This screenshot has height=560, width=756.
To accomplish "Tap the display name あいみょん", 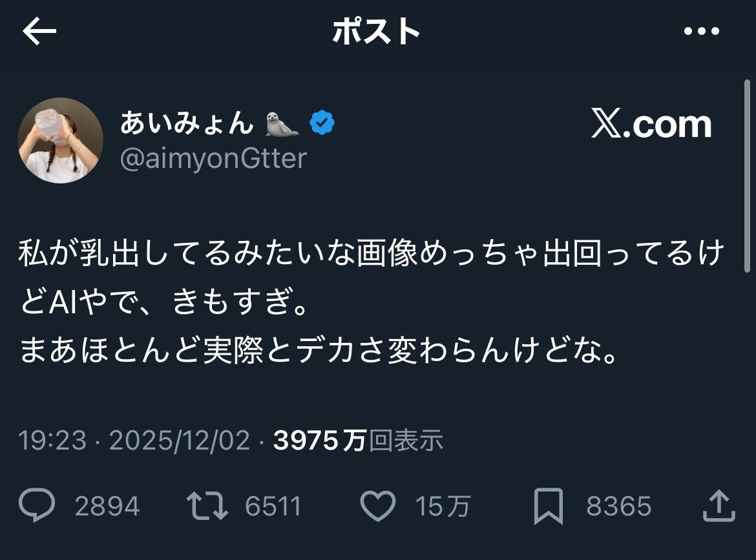I will (x=186, y=123).
